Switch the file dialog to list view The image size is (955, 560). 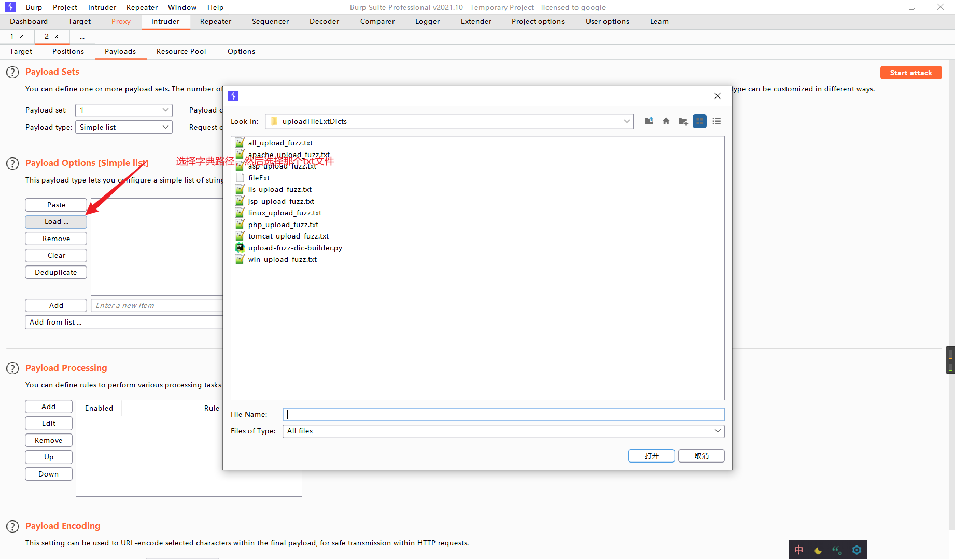pyautogui.click(x=717, y=121)
